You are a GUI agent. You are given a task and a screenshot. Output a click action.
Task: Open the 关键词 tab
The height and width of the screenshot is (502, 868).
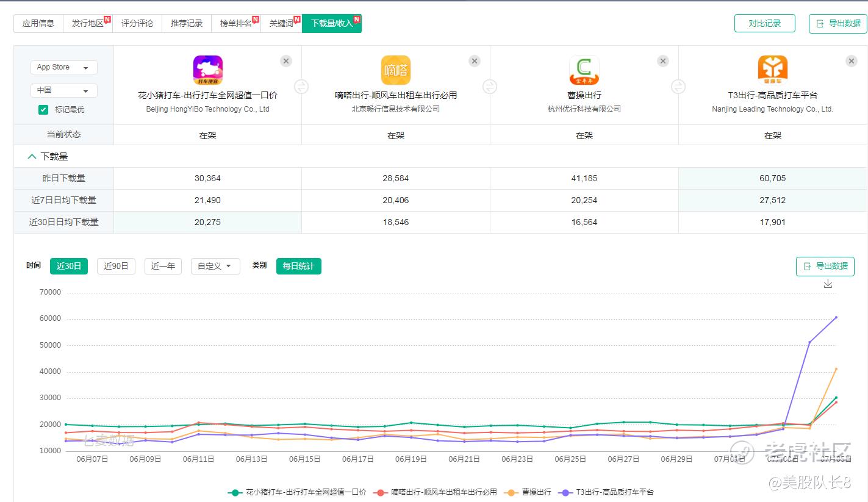click(281, 24)
